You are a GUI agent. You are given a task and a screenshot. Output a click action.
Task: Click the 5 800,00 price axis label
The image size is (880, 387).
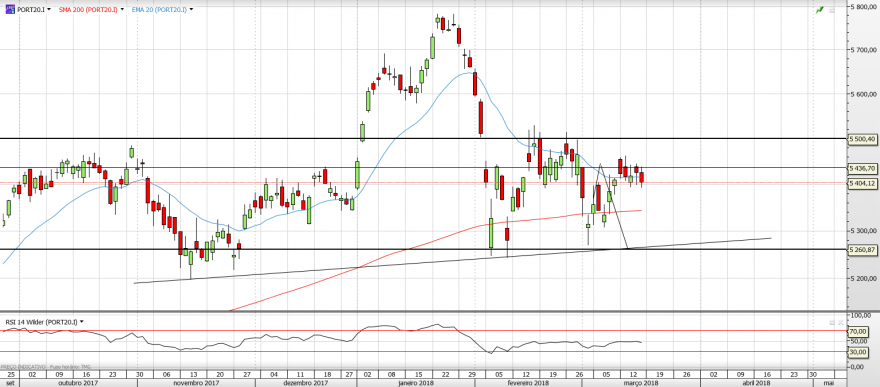point(864,7)
